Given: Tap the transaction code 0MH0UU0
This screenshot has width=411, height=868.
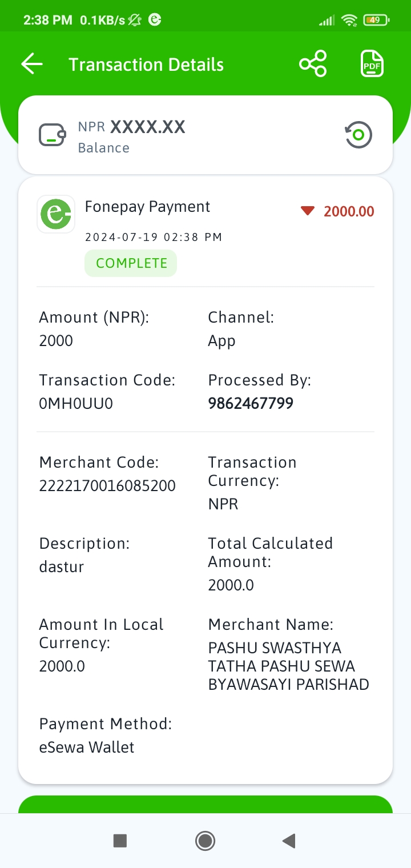Looking at the screenshot, I should click(x=76, y=404).
